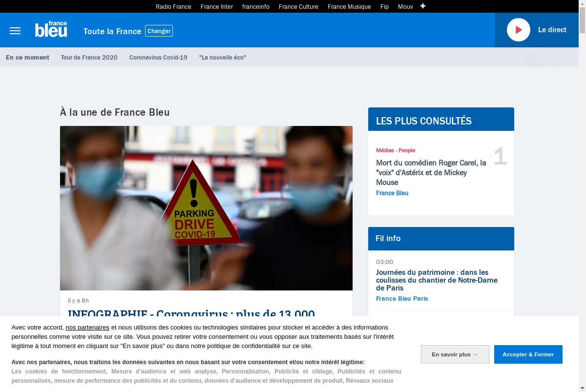Click 'Les plus consultés' panel header
Viewport: 586px width, 392px height.
[441, 119]
